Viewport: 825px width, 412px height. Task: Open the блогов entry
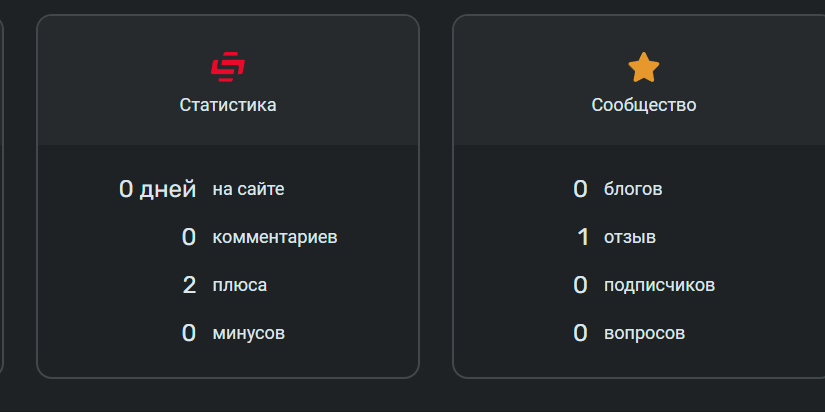tap(633, 189)
